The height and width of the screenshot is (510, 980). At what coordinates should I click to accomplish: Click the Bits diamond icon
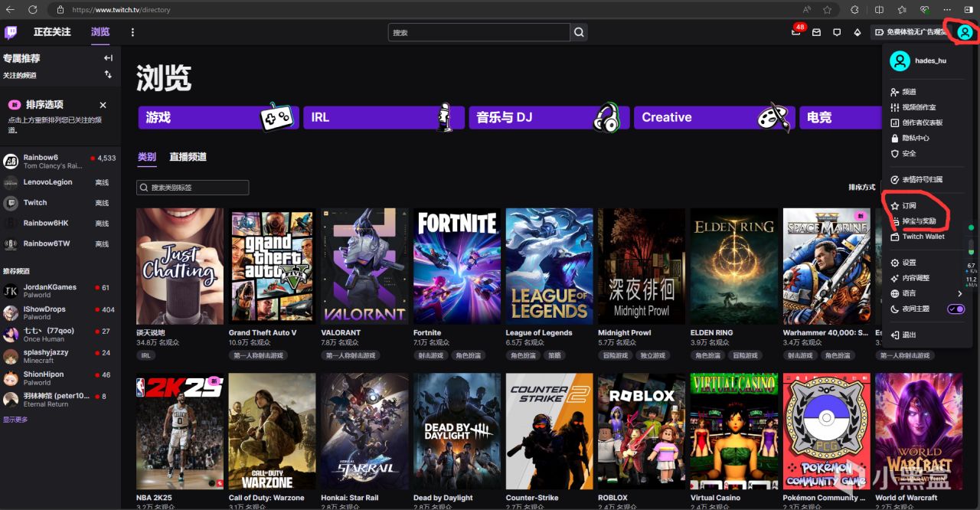coord(857,32)
